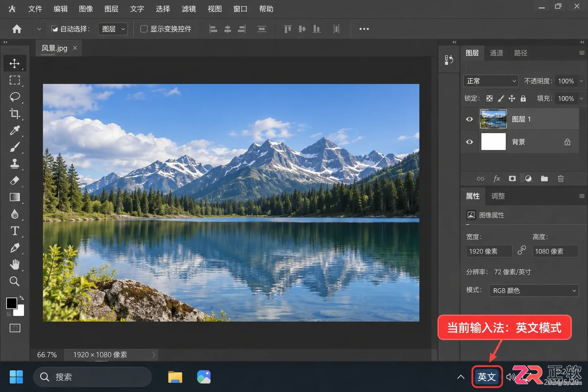Click the 宽度 1920 像素 field
Screen dimensions: 588x392
[x=489, y=251]
